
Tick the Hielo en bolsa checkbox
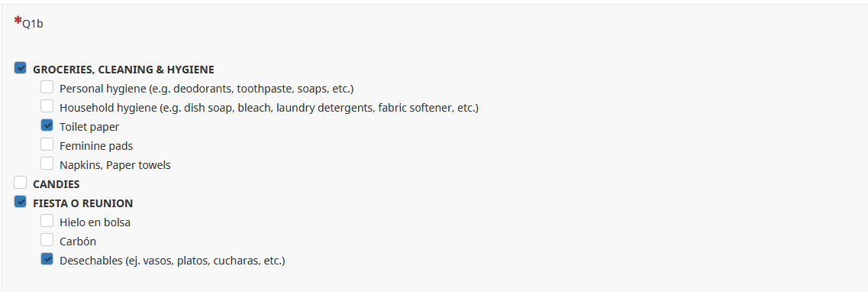coord(47,220)
